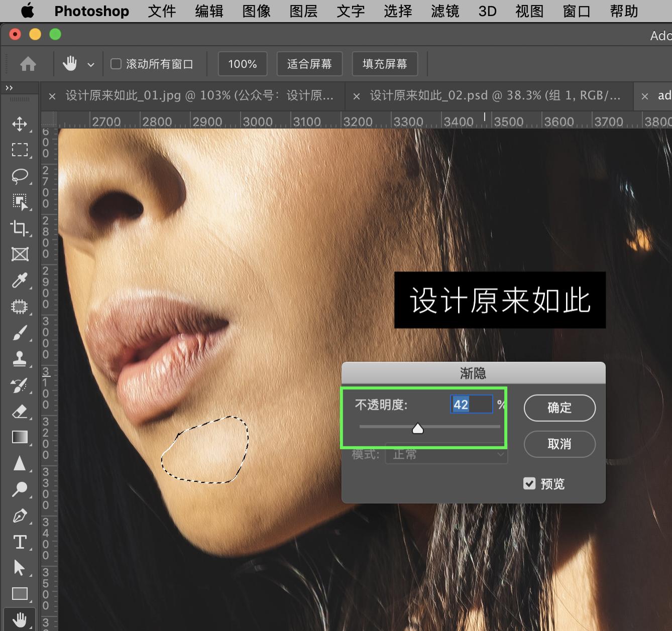Screen dimensions: 672x631
Task: Select the Brush tool
Action: point(20,333)
